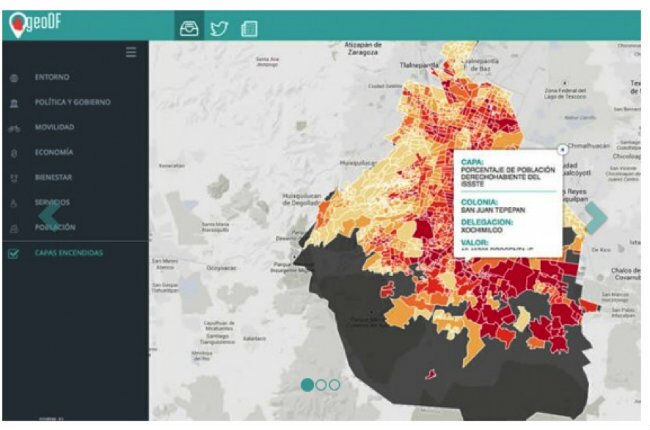The width and height of the screenshot is (650, 430).
Task: Click the geoDF logo pin icon
Action: [x=17, y=27]
